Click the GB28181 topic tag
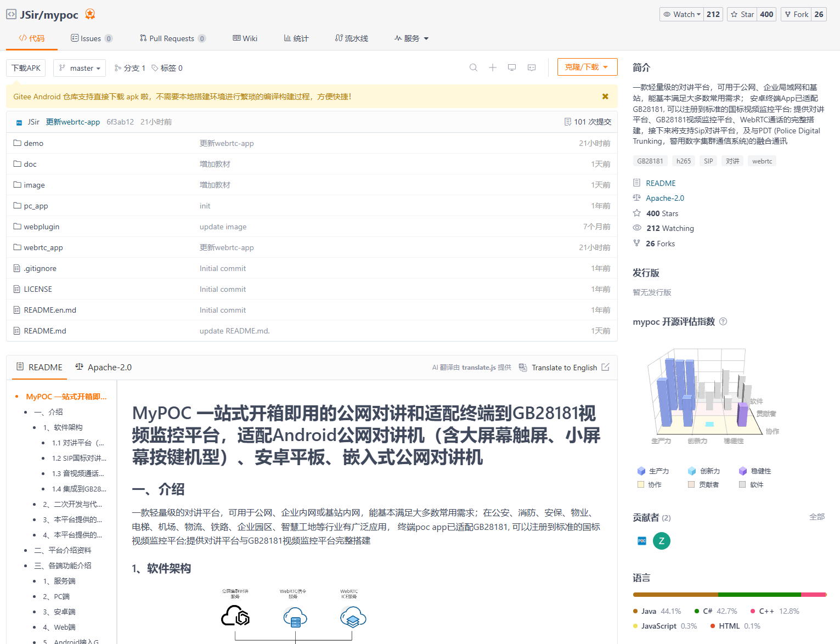The height and width of the screenshot is (644, 840). [x=650, y=161]
